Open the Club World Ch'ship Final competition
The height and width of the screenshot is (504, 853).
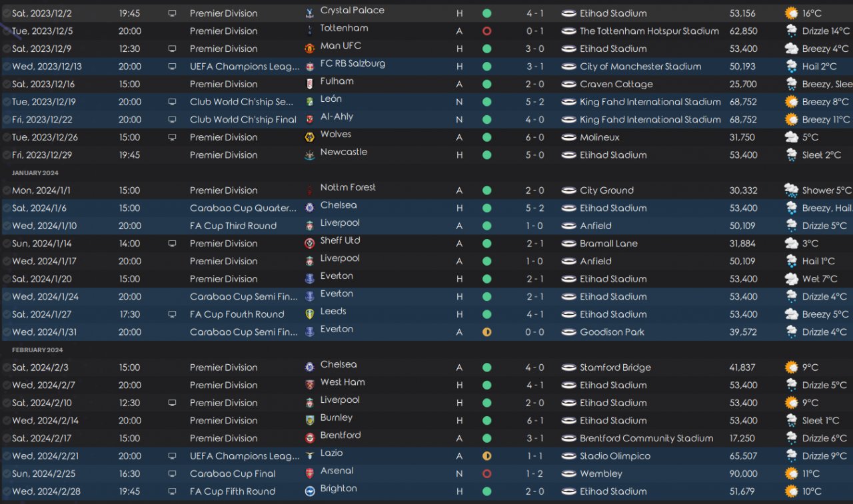pyautogui.click(x=243, y=120)
